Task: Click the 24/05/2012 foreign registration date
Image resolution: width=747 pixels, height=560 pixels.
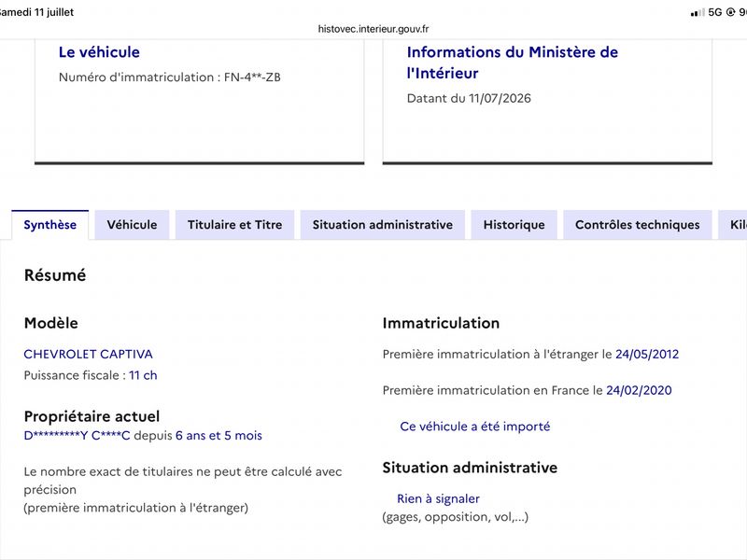Action: pos(647,355)
